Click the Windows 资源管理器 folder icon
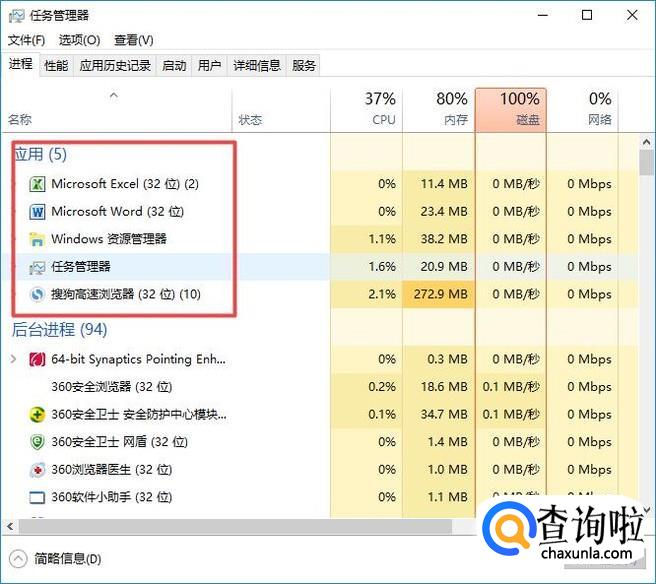 click(x=37, y=239)
